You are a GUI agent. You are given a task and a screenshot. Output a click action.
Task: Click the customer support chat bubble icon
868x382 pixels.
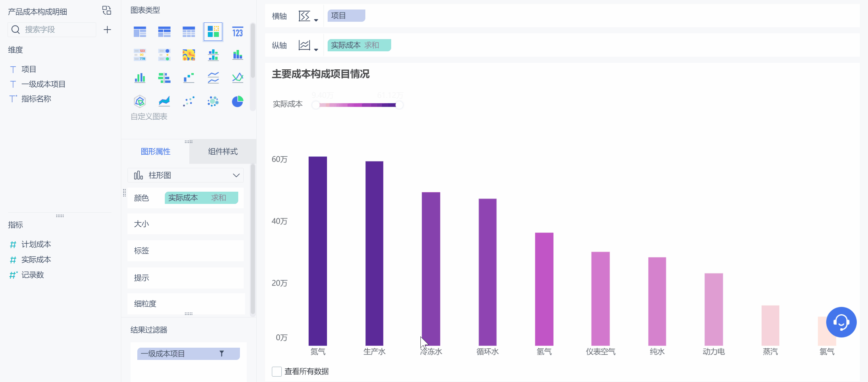841,322
